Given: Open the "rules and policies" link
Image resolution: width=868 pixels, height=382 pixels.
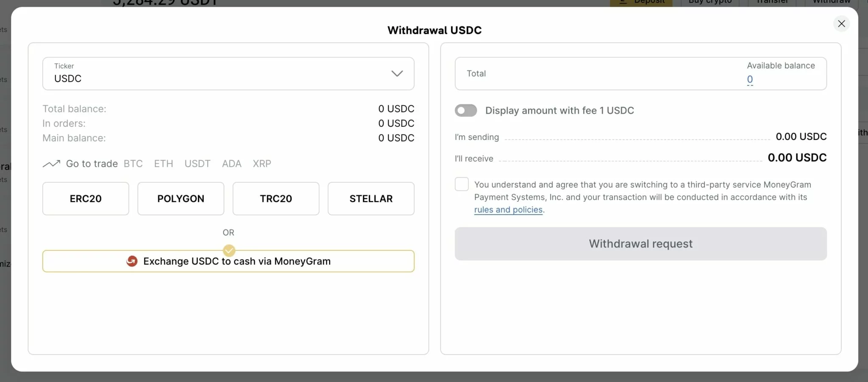Looking at the screenshot, I should coord(508,209).
